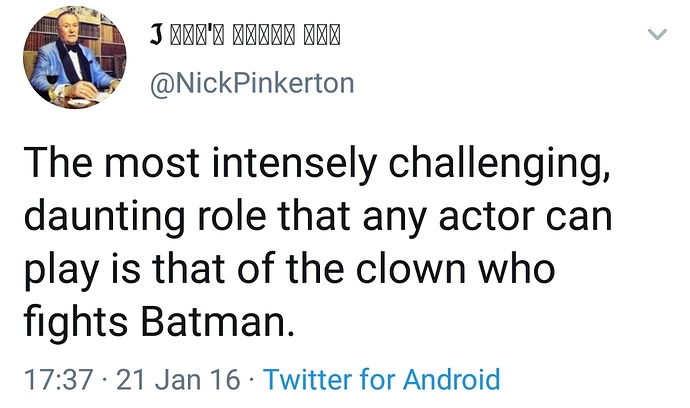Click the stylized display name above handle
This screenshot has width=690, height=408.
pyautogui.click(x=245, y=36)
